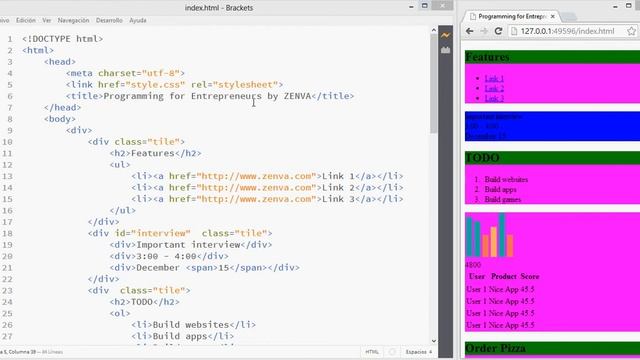This screenshot has width=640, height=360.
Task: Toggle Brackets Live Preview lightning icon
Action: point(445,36)
